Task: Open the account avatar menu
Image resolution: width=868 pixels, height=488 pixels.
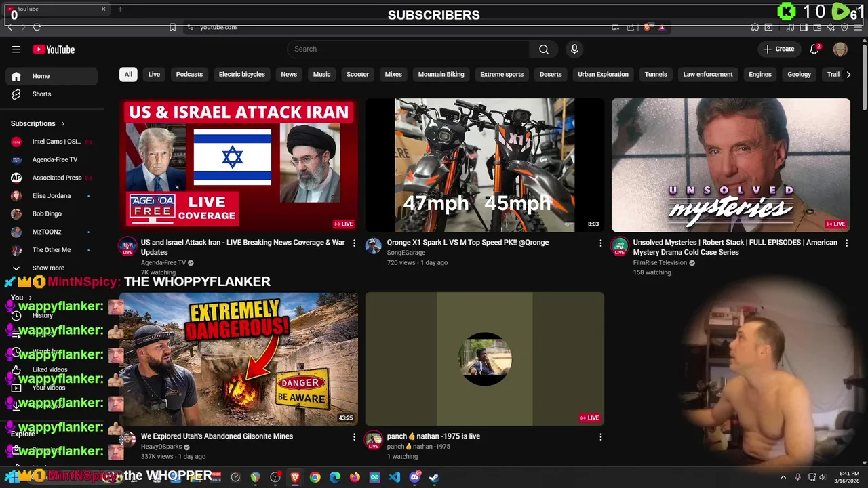Action: [840, 49]
